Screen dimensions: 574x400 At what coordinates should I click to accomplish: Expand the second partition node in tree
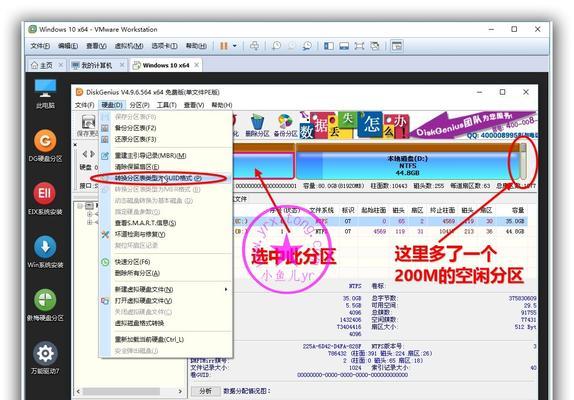89,222
